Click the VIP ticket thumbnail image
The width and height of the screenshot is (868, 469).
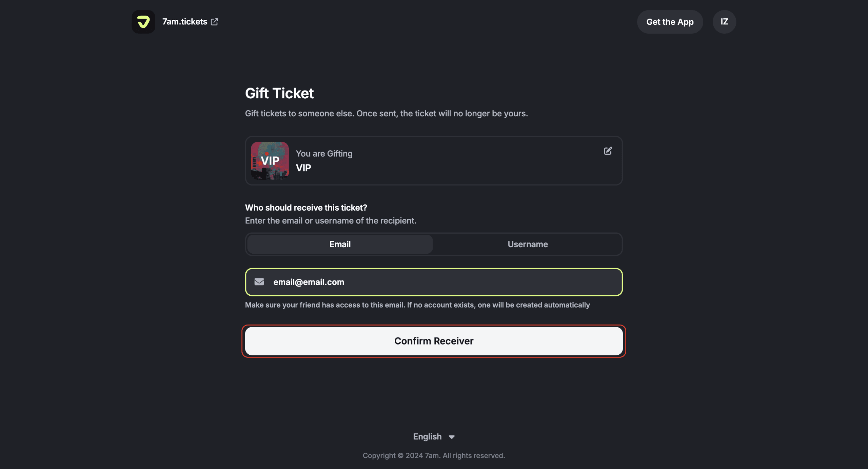(270, 160)
